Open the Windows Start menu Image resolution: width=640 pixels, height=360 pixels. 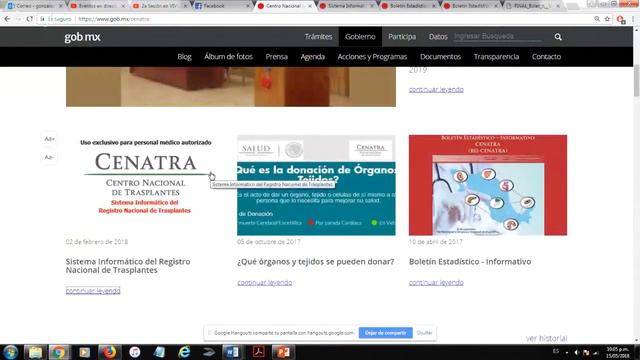pos(10,352)
